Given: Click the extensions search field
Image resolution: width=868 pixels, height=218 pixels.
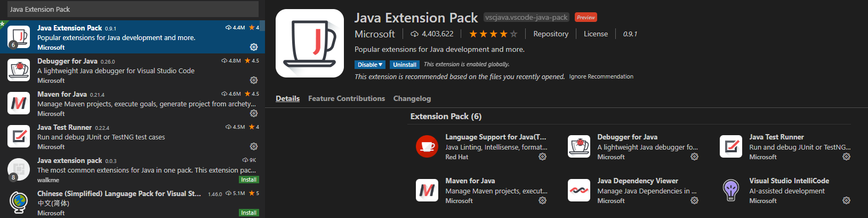Looking at the screenshot, I should coord(133,9).
